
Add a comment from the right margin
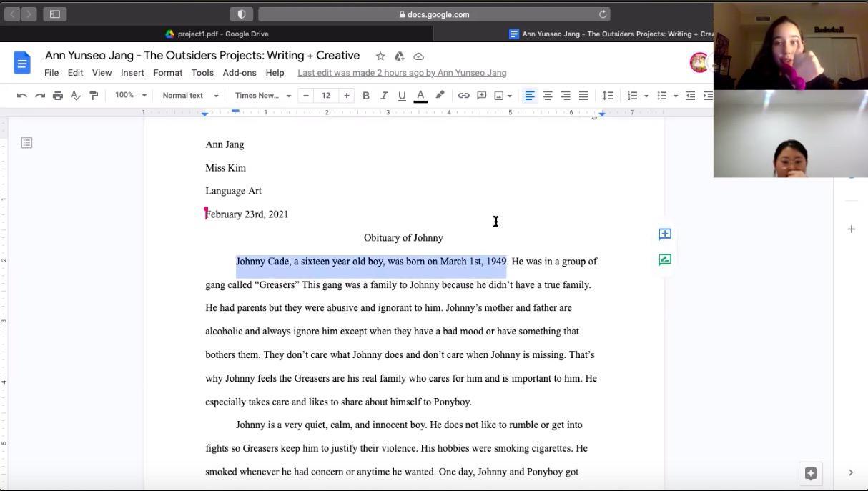(664, 234)
